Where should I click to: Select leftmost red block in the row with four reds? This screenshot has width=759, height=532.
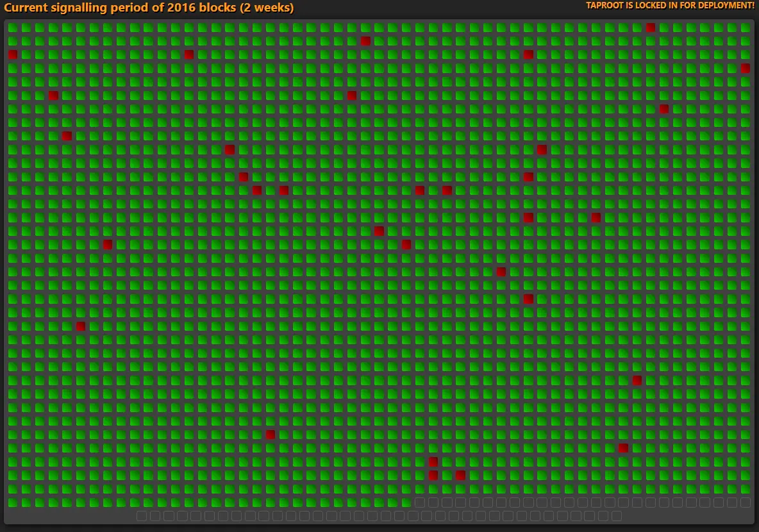[257, 190]
